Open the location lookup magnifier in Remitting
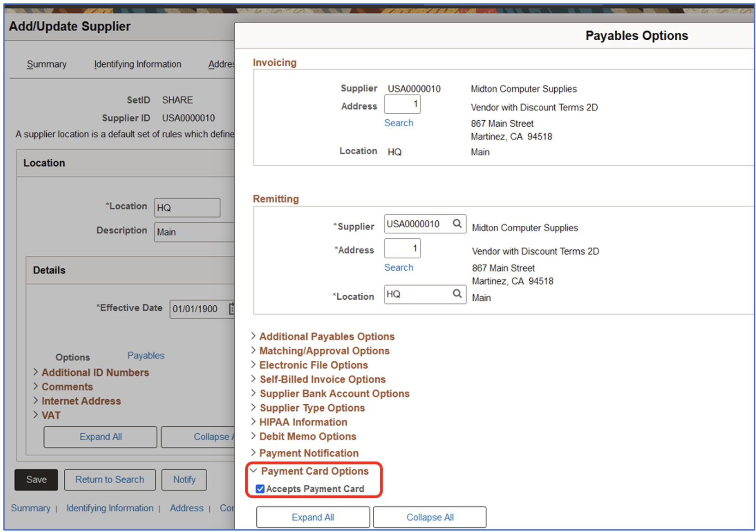Viewport: 756px width, 532px height. click(x=457, y=294)
